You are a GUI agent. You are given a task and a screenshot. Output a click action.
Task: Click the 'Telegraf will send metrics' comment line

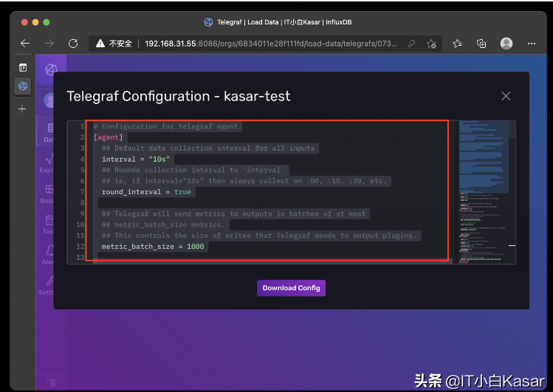pyautogui.click(x=234, y=213)
